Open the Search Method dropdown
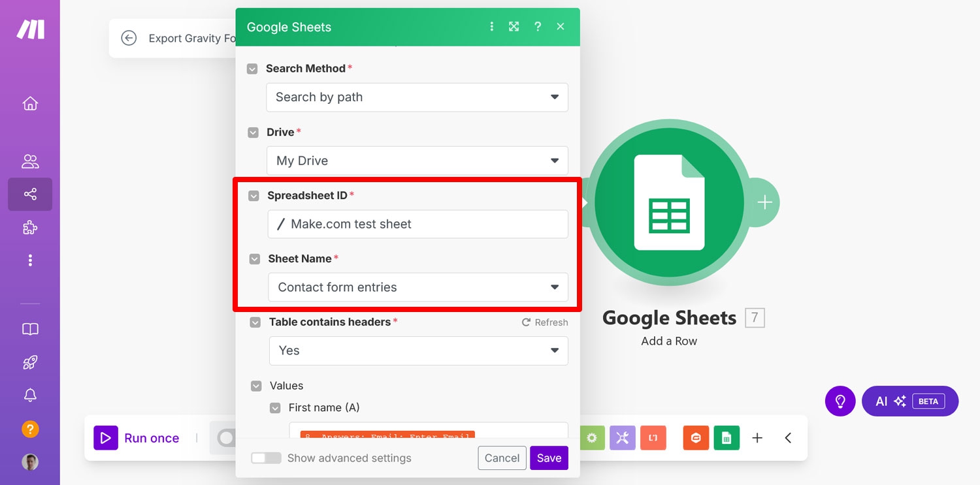 click(x=417, y=97)
